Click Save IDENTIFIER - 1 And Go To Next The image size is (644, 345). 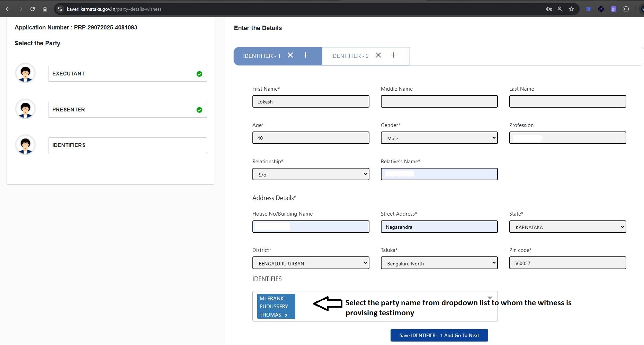(x=439, y=335)
